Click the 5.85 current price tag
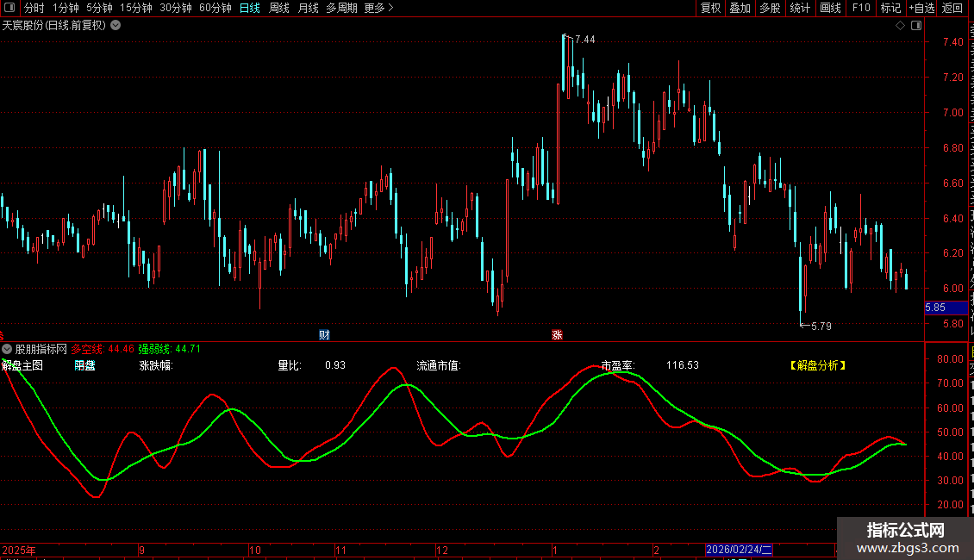974x560 pixels. pos(946,308)
